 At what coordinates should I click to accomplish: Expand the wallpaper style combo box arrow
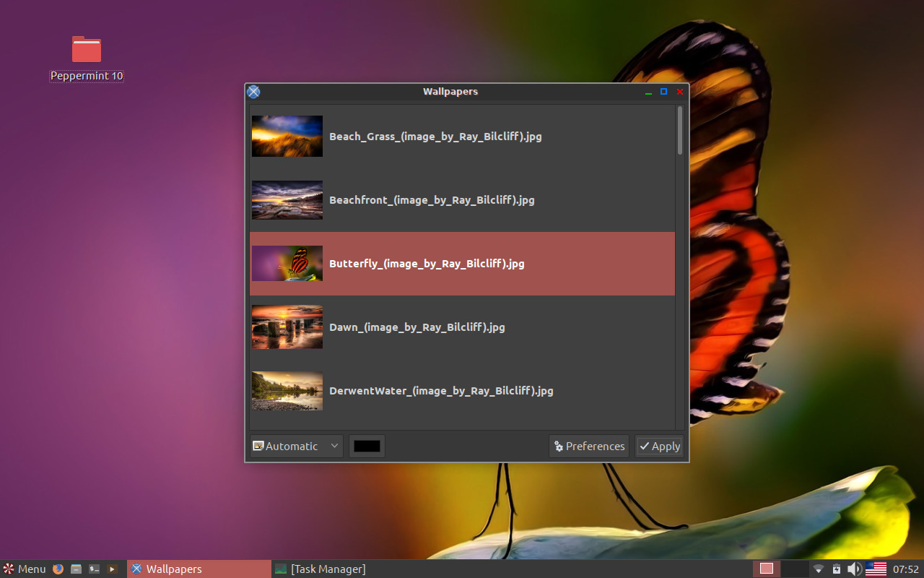335,446
